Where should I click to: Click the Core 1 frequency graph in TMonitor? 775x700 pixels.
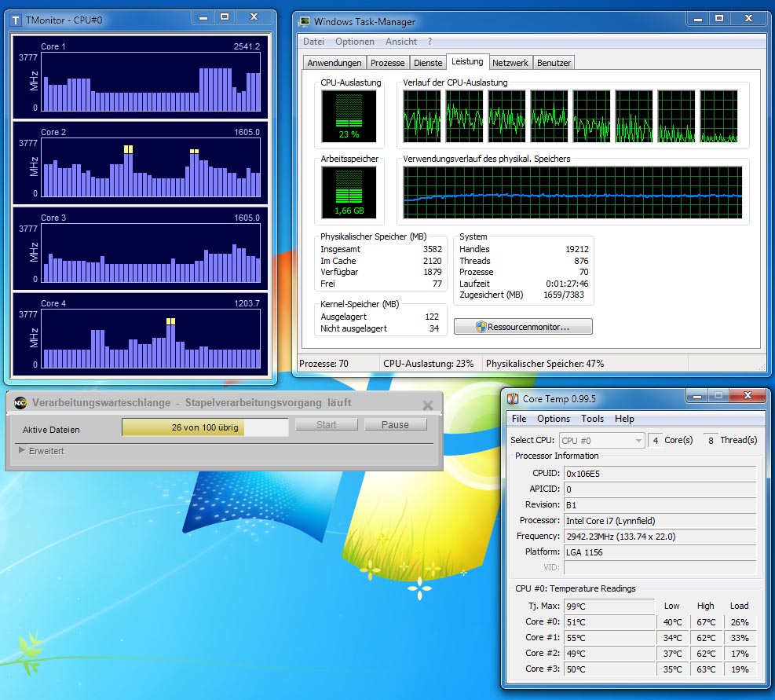coord(151,82)
